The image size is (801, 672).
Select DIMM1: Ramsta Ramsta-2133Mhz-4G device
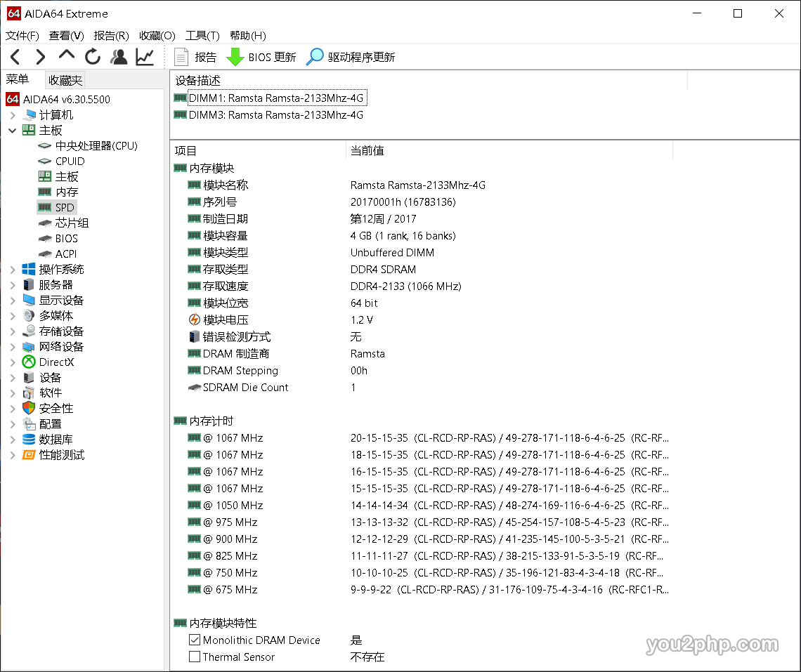[x=276, y=98]
